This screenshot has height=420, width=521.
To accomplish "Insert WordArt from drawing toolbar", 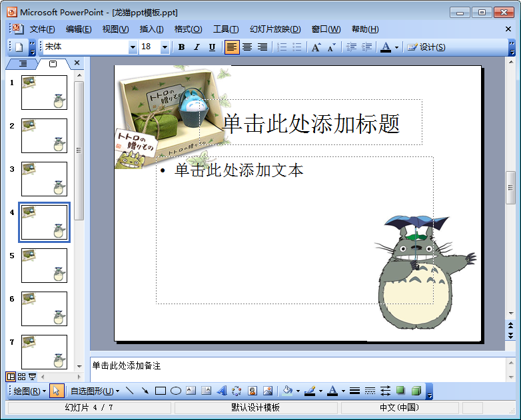I will (x=222, y=391).
